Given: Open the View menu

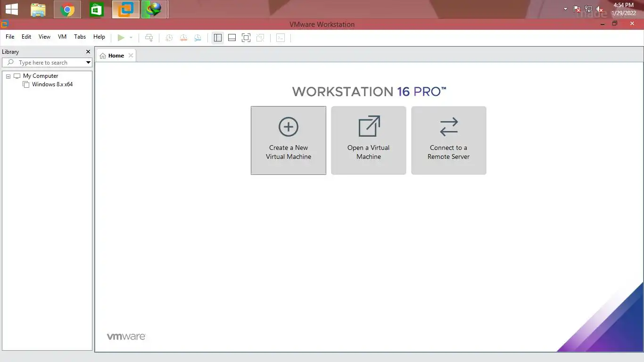Looking at the screenshot, I should [44, 37].
